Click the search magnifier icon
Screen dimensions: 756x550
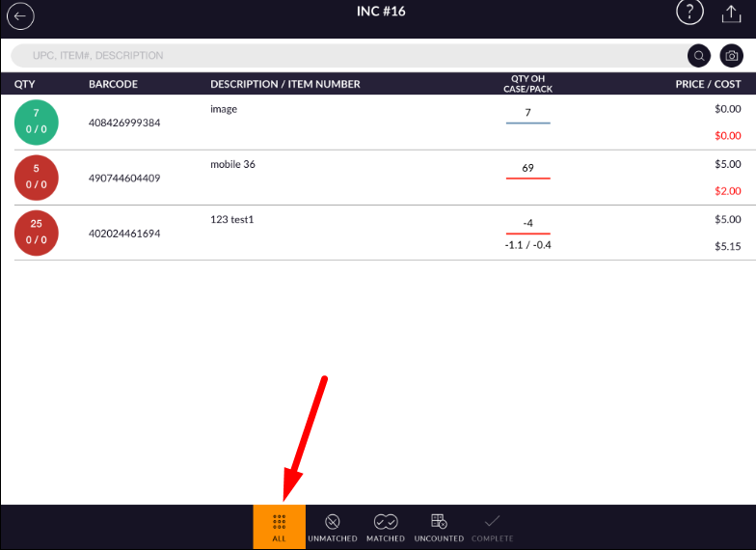pyautogui.click(x=698, y=56)
